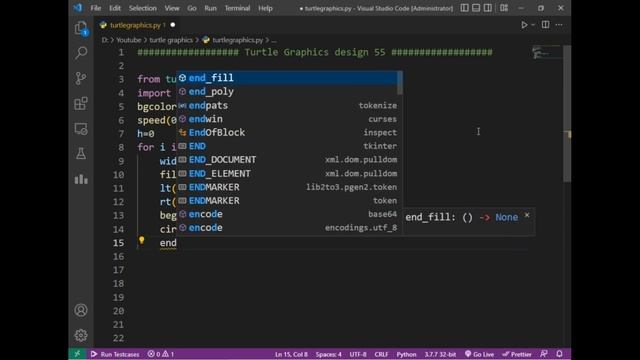Select endpats suggestion from tokenize
The width and height of the screenshot is (640, 360).
click(x=287, y=105)
